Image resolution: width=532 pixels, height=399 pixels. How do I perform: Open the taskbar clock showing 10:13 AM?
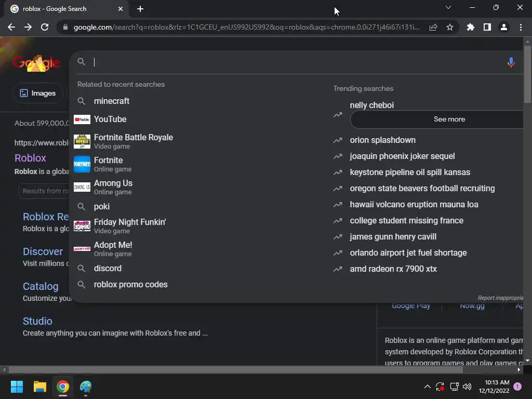click(x=494, y=387)
